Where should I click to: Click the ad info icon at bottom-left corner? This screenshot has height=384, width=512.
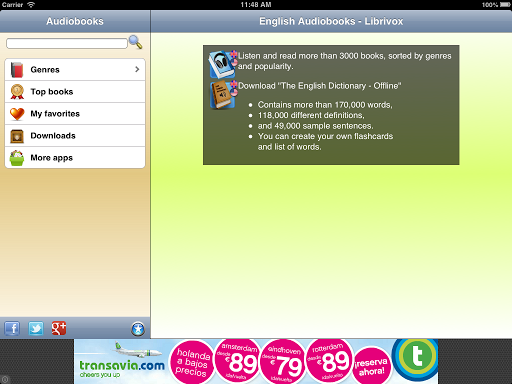(5, 379)
